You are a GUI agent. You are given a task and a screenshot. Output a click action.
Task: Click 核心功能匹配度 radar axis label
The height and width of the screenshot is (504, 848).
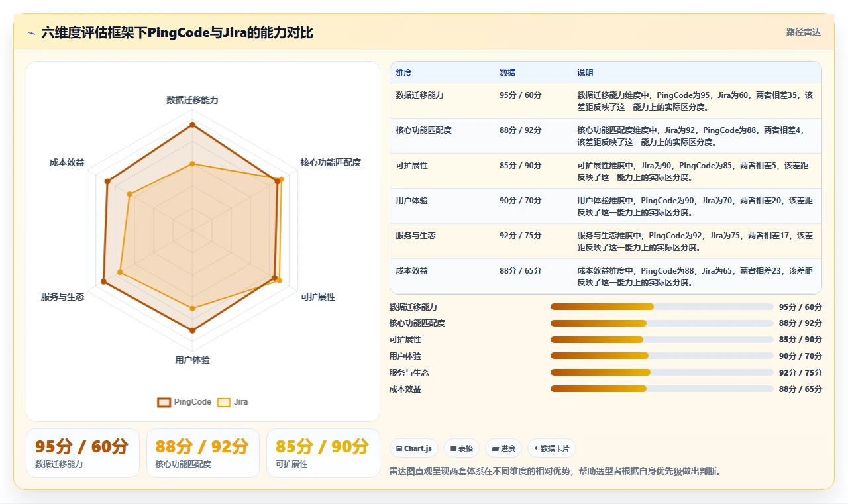click(x=331, y=162)
